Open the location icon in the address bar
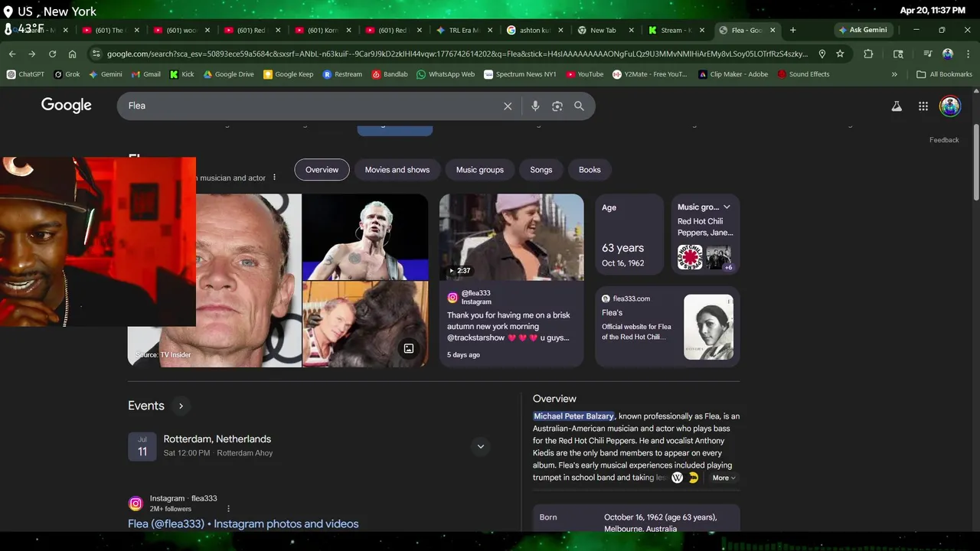This screenshot has height=551, width=980. click(822, 54)
